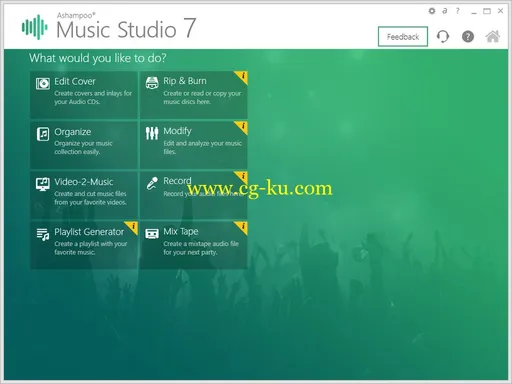512x384 pixels.
Task: Select the Playlist Generator list icon
Action: point(43,234)
